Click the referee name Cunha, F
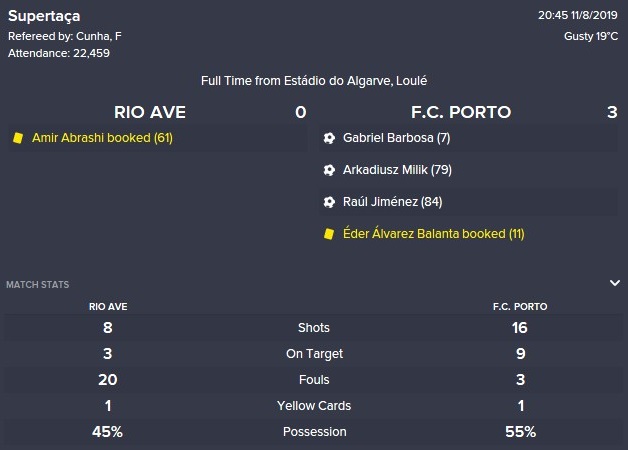The image size is (628, 450). 99,36
